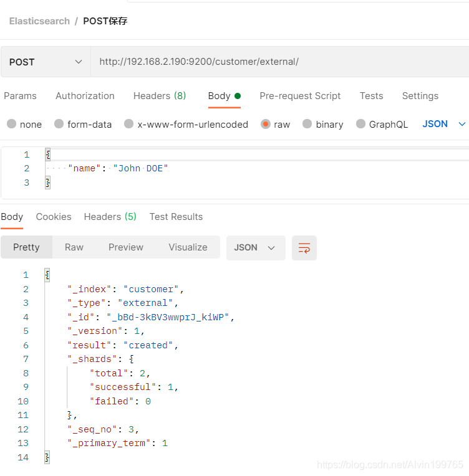Open response Headers (5) tab
This screenshot has width=469, height=476.
coord(110,217)
